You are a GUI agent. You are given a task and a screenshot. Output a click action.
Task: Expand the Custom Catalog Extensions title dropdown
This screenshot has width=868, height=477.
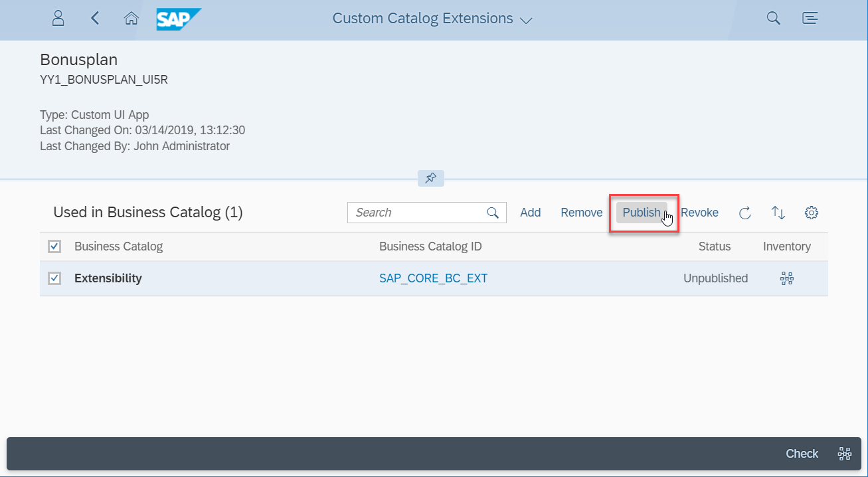526,20
